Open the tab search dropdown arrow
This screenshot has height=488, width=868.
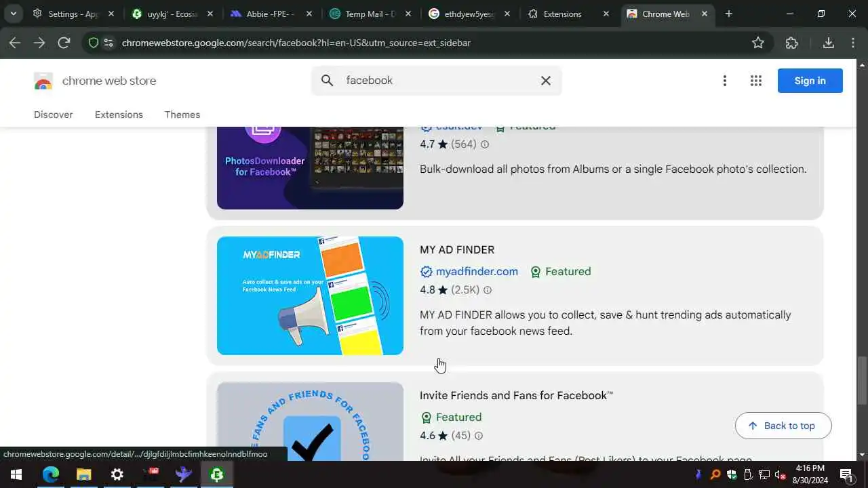(13, 14)
